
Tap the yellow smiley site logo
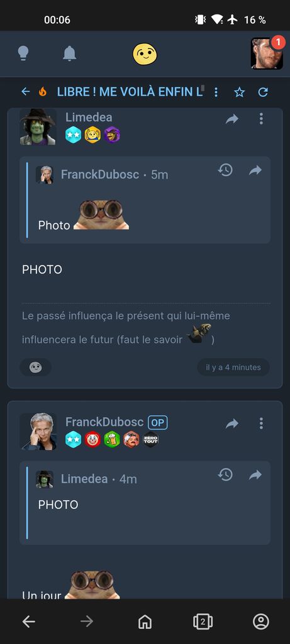(145, 54)
